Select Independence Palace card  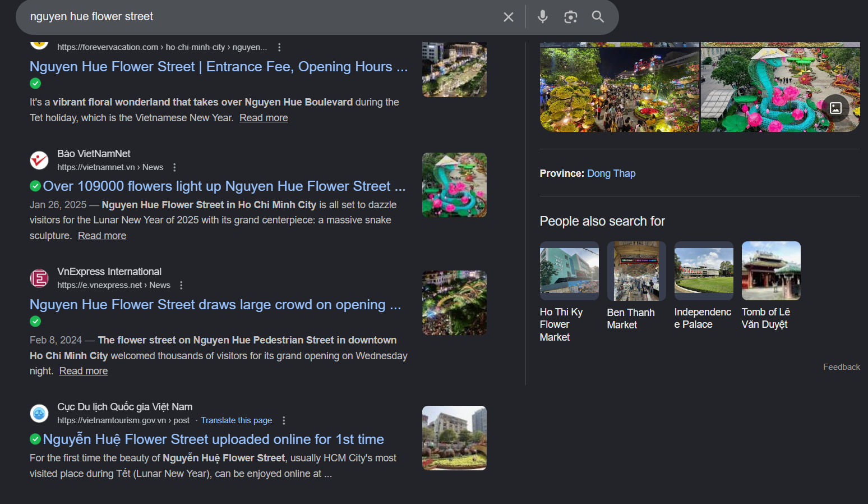click(704, 286)
